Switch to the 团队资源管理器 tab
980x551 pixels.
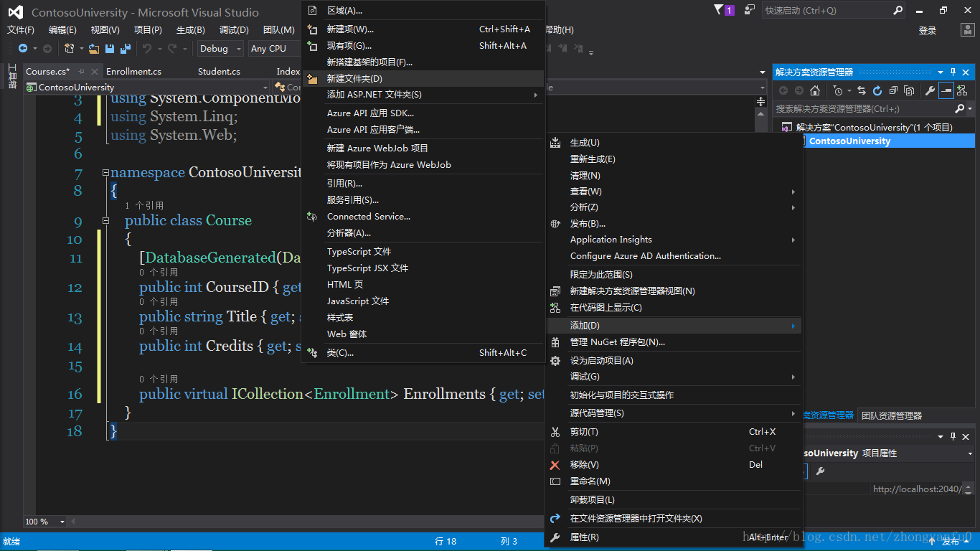pos(892,415)
